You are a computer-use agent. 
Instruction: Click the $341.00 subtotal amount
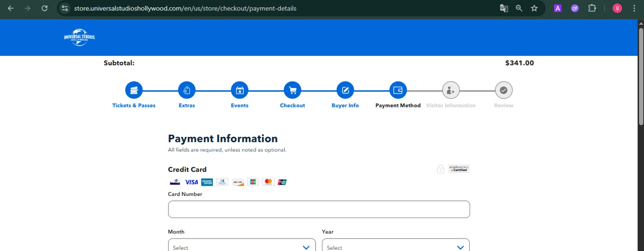click(x=519, y=63)
